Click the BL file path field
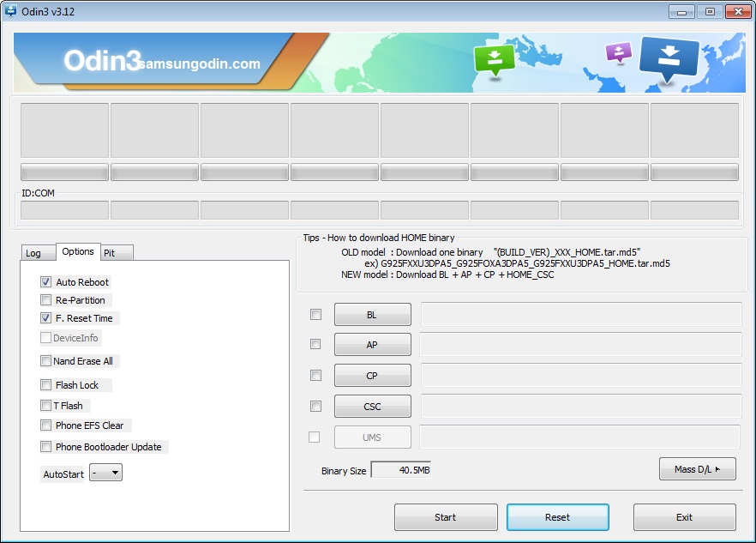The height and width of the screenshot is (543, 756). coord(581,314)
